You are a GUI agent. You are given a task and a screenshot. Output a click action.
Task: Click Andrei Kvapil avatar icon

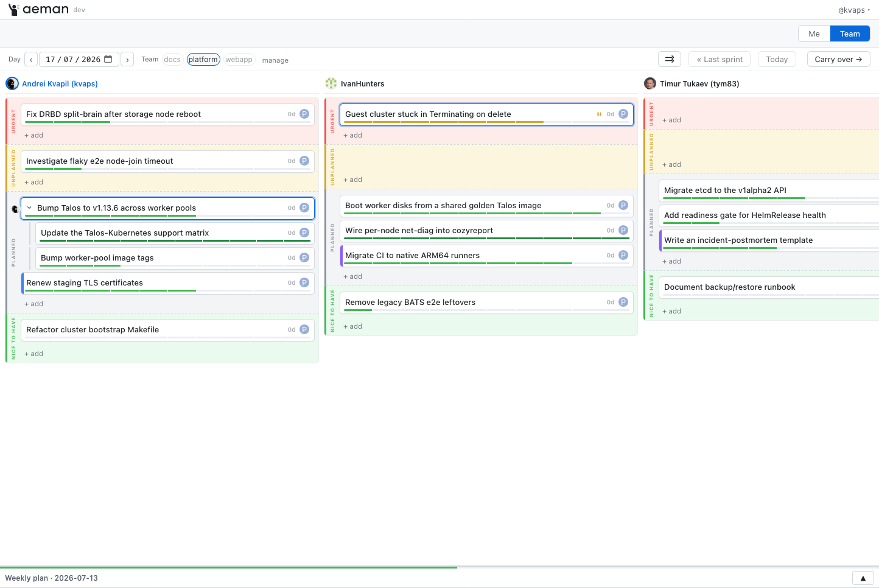(12, 83)
